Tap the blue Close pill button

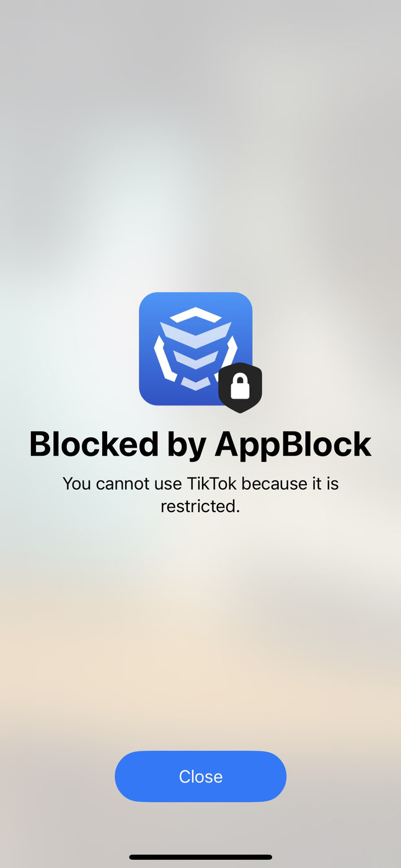(x=201, y=776)
